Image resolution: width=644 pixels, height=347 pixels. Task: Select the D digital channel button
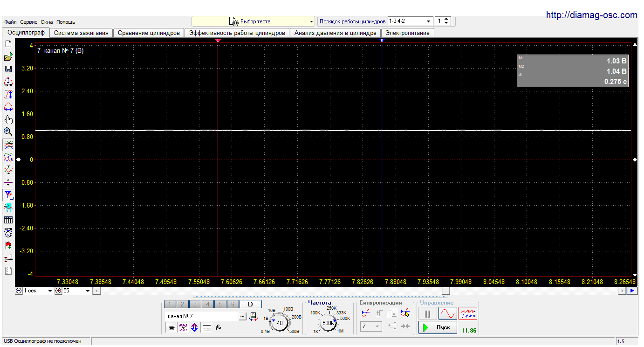click(250, 304)
